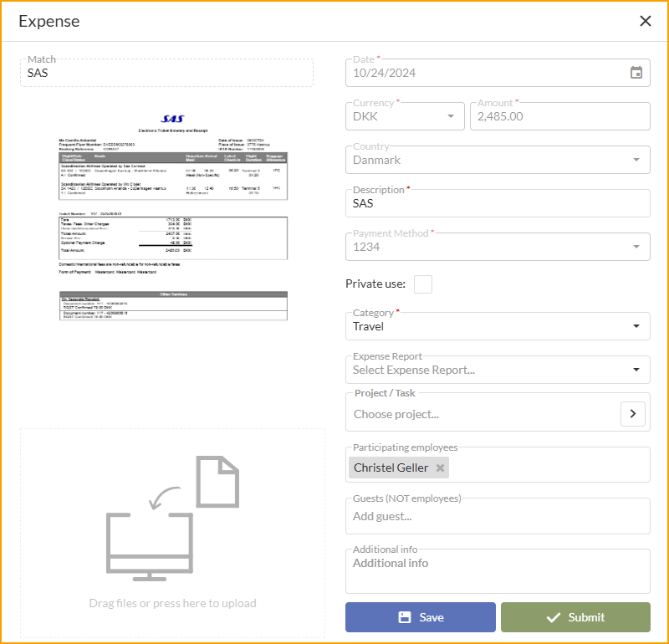Open the calendar icon on the Date field

pyautogui.click(x=636, y=73)
